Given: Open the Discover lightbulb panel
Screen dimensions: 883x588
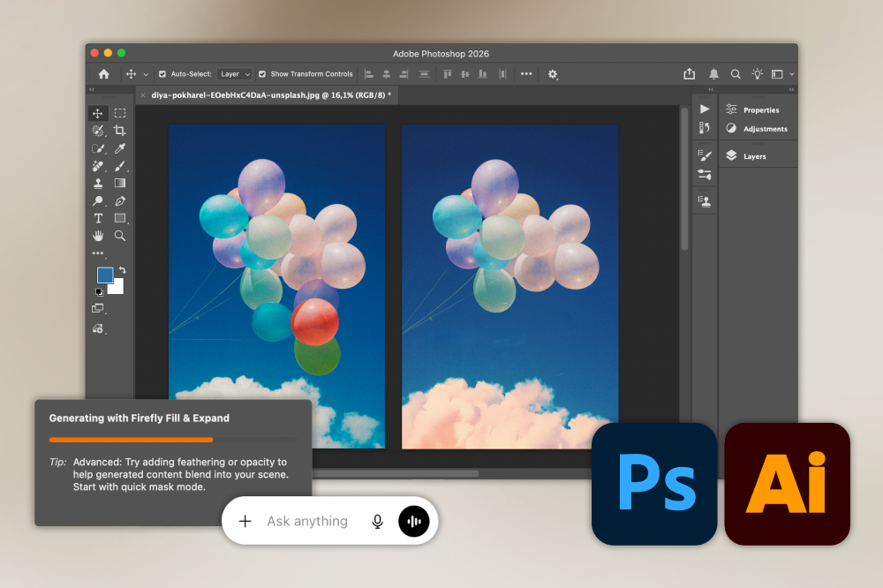Looking at the screenshot, I should 758,74.
